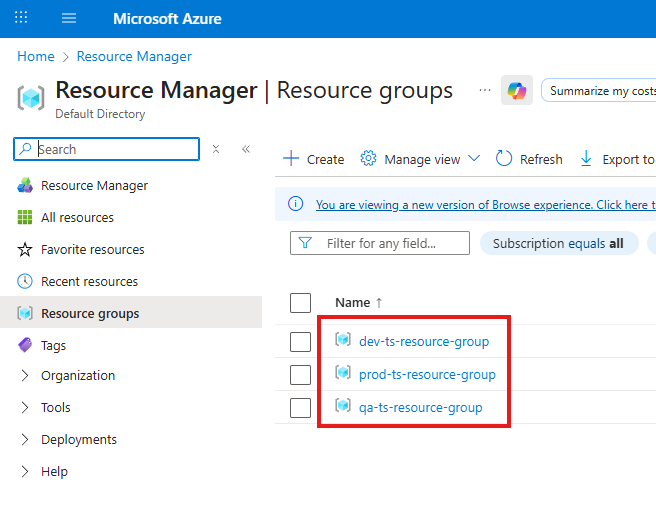Click the funnel filter icon
This screenshot has height=523, width=656.
(x=305, y=243)
